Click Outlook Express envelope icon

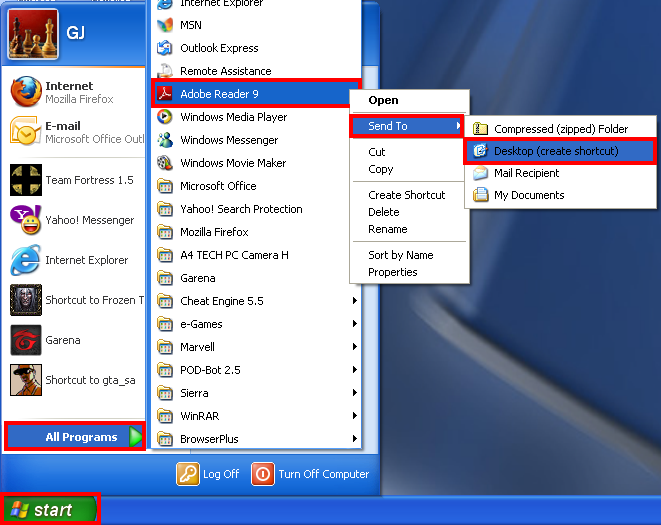[x=165, y=48]
